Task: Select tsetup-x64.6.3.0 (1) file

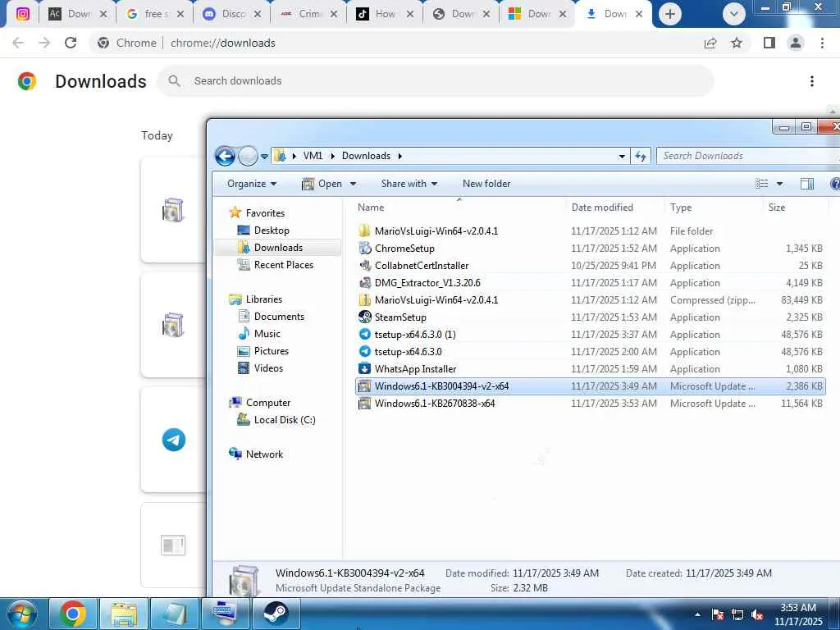Action: [x=590, y=335]
